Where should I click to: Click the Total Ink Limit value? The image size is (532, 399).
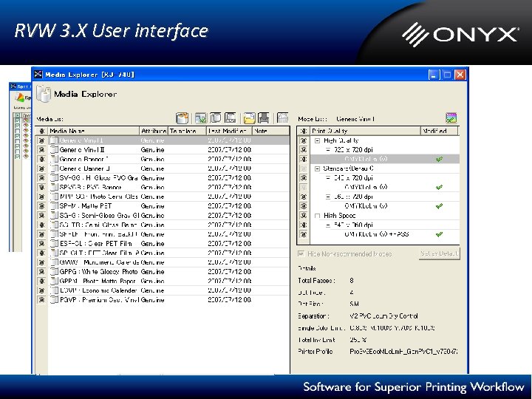(358, 340)
